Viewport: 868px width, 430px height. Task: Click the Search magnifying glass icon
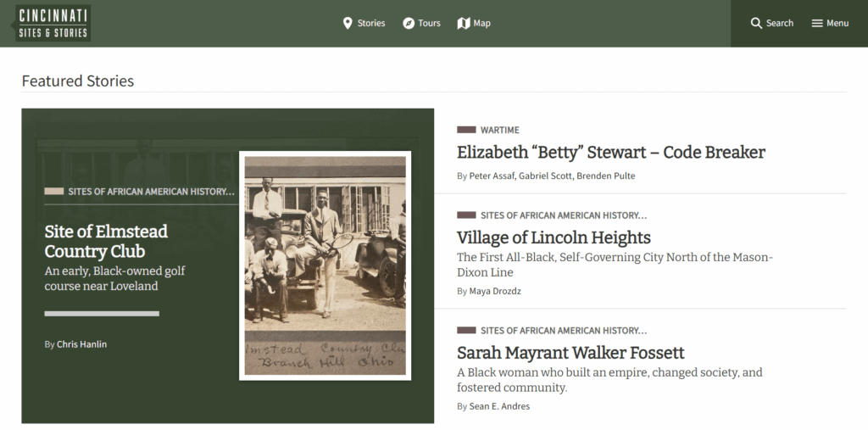pos(756,23)
